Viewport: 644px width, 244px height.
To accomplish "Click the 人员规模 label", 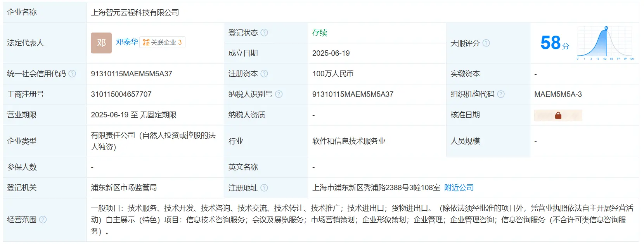I will [465, 141].
